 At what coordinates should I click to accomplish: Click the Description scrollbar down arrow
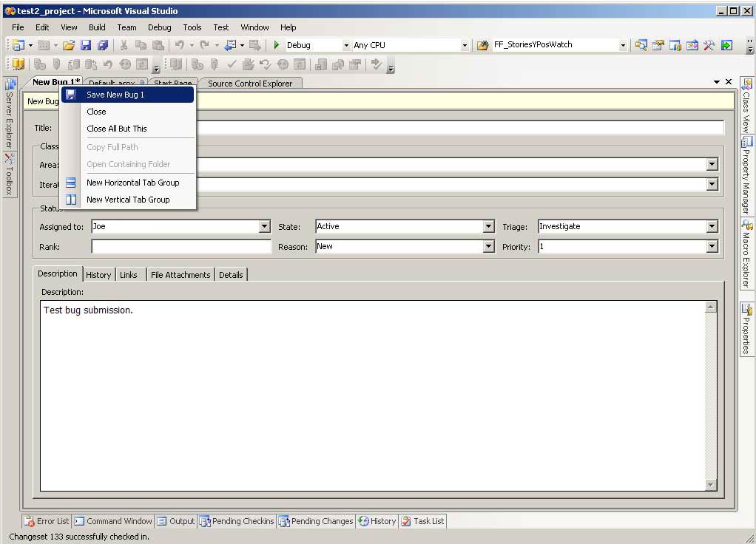click(711, 485)
